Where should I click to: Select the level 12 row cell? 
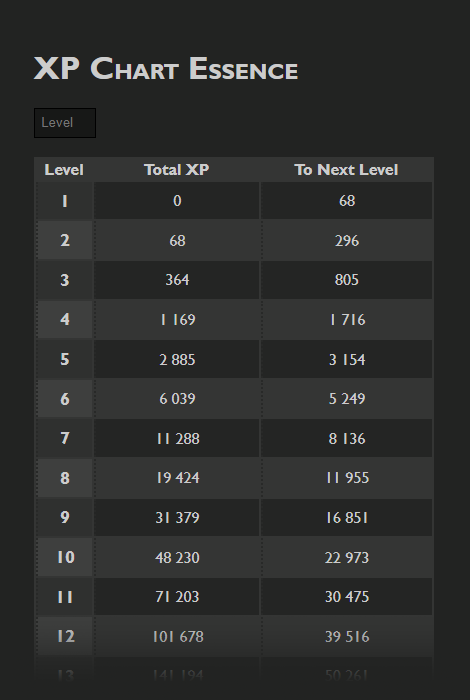[65, 636]
